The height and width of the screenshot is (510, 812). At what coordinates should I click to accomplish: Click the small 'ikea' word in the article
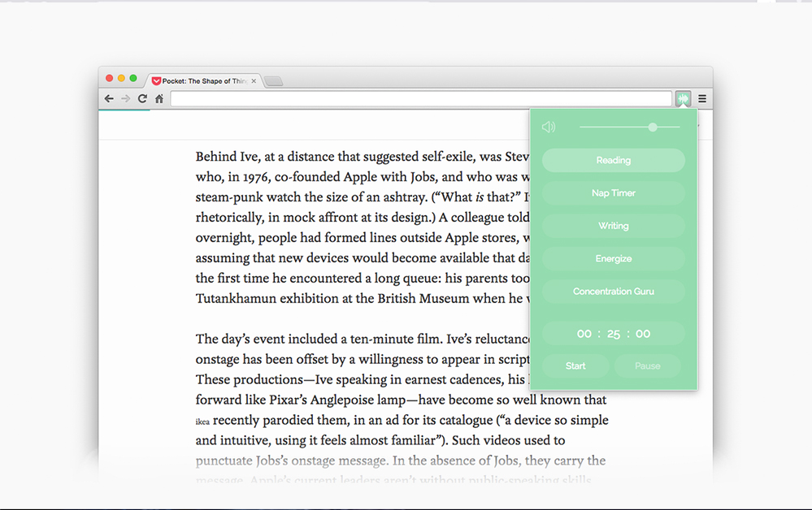202,422
